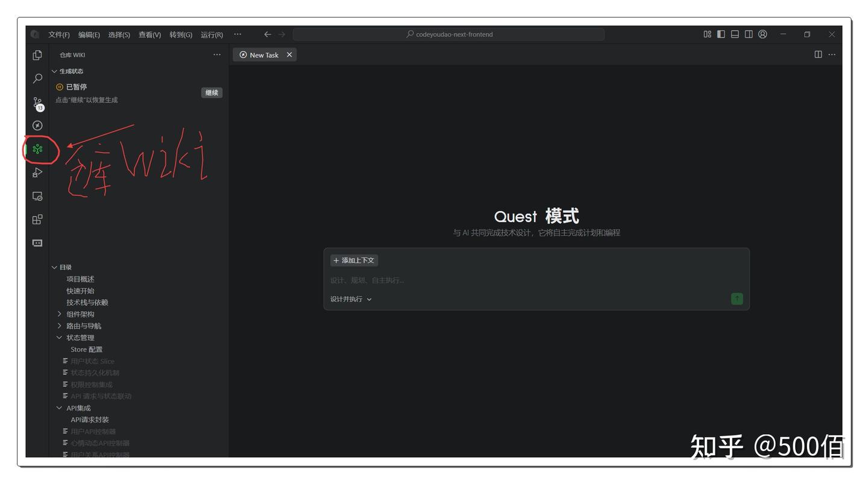Click the compass-shaped activity bar icon

tap(37, 125)
